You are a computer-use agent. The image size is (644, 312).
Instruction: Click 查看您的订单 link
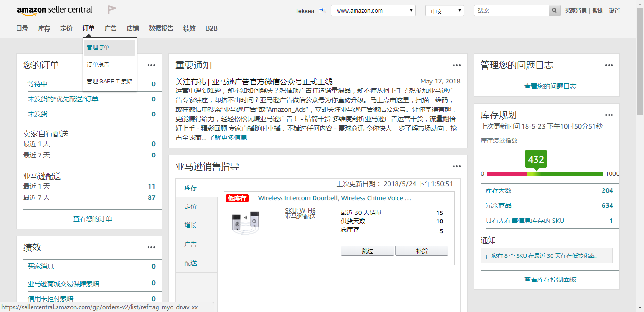tap(92, 219)
